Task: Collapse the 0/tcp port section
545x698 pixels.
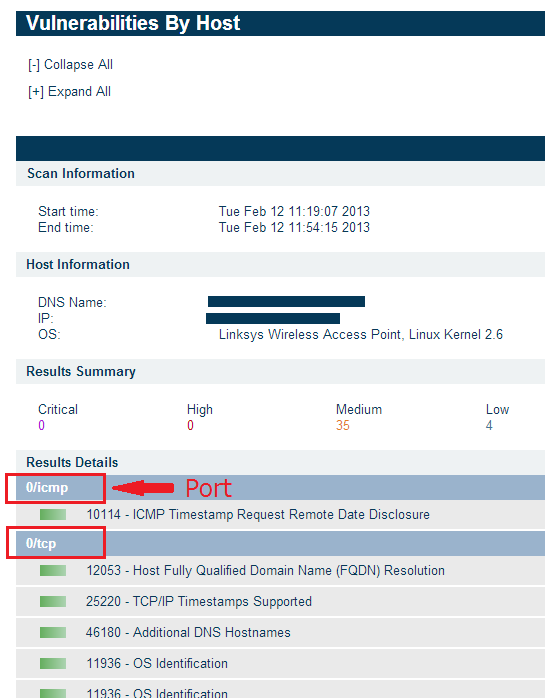Action: click(41, 544)
